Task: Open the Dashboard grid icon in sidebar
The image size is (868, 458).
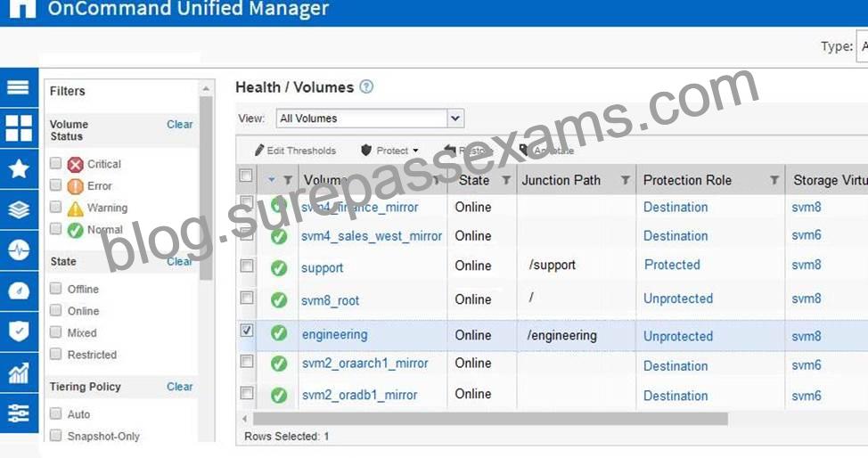Action: point(18,128)
